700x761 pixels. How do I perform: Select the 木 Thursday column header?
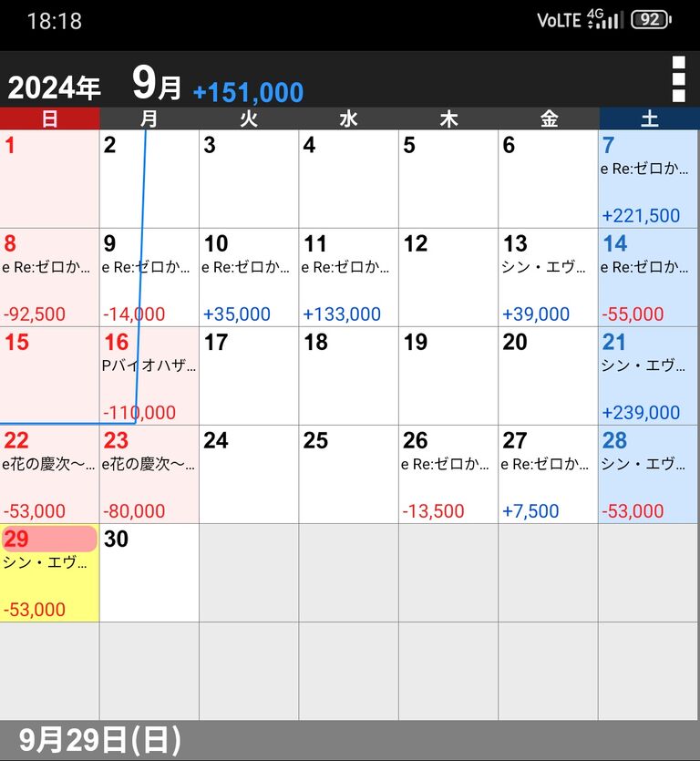pyautogui.click(x=448, y=118)
